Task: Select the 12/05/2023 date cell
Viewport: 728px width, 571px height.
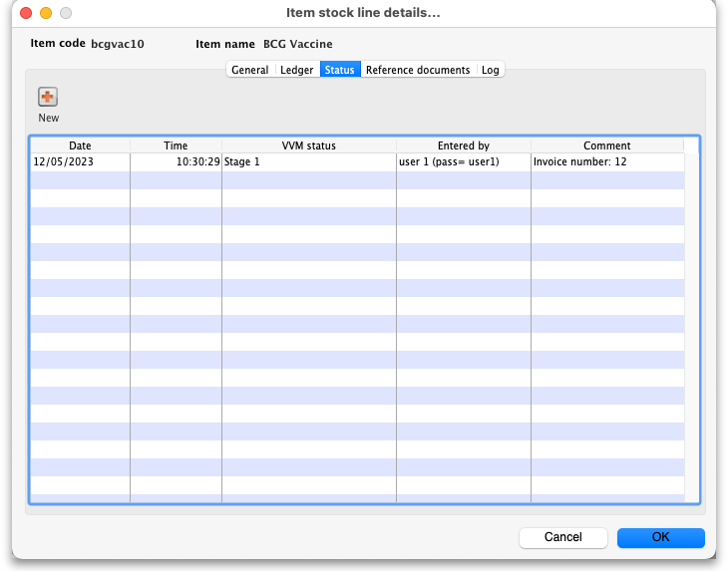Action: (64, 161)
